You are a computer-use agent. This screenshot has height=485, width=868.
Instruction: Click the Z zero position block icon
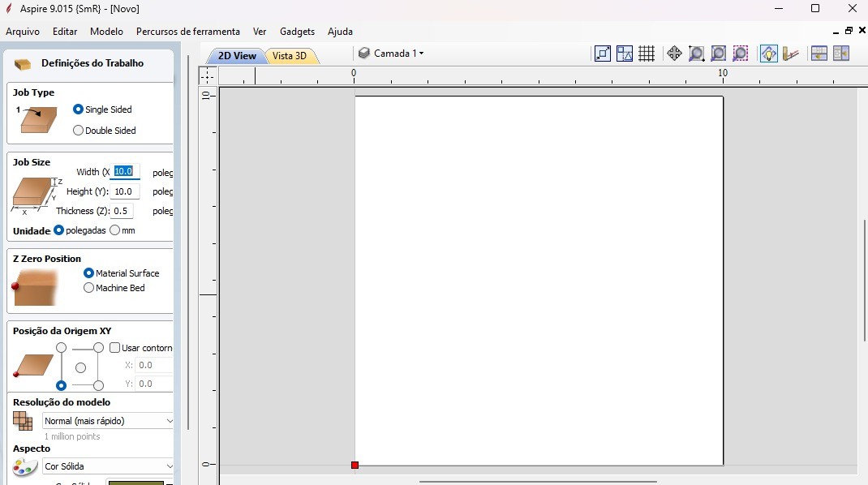tap(34, 287)
